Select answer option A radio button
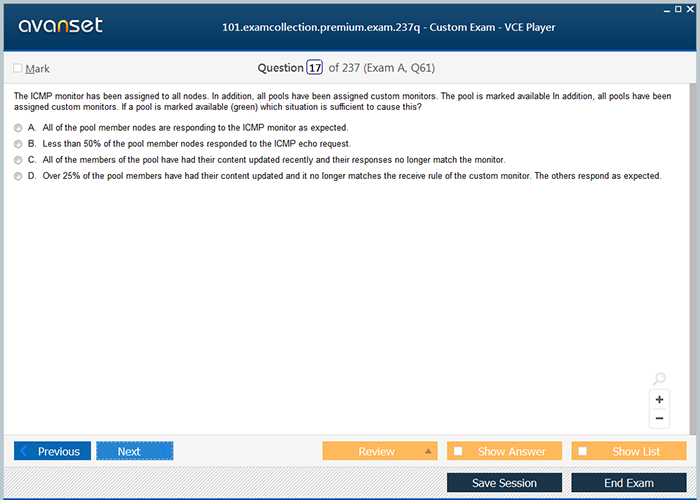Screen dimensions: 700x500 coord(18,128)
